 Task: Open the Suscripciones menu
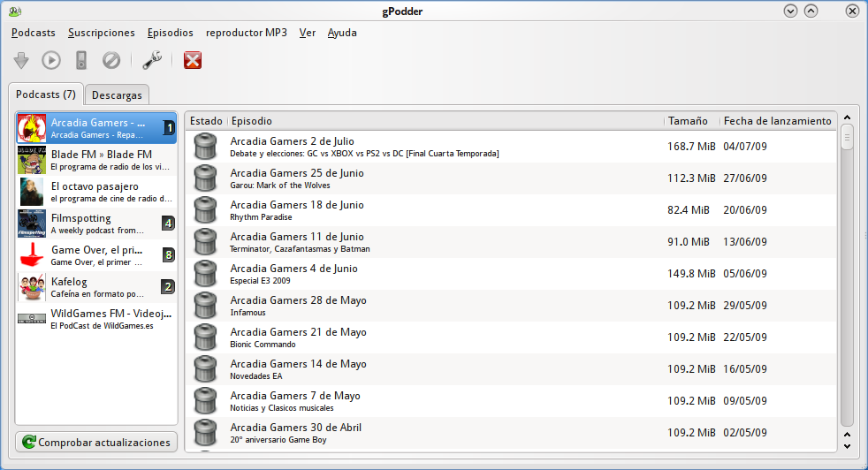(x=102, y=33)
